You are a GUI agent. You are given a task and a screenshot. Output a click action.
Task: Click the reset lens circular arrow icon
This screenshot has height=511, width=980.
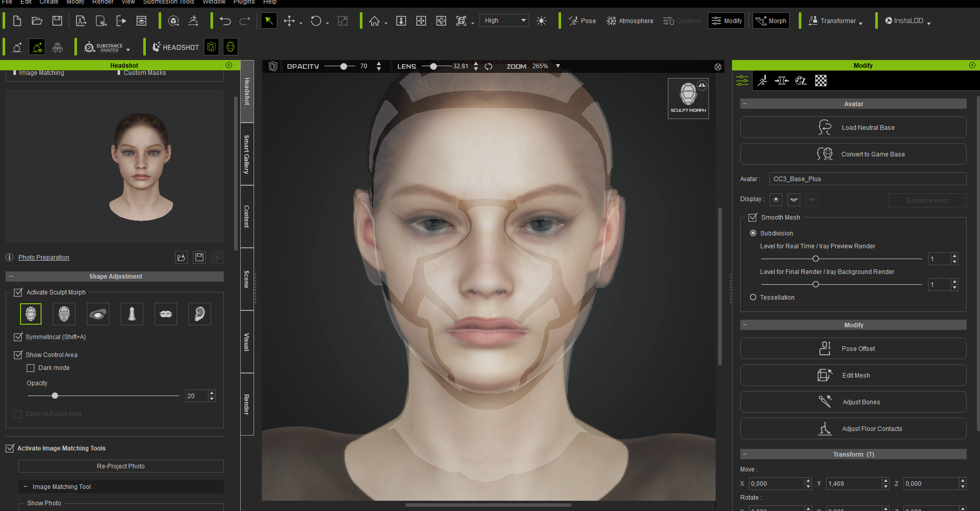(489, 66)
